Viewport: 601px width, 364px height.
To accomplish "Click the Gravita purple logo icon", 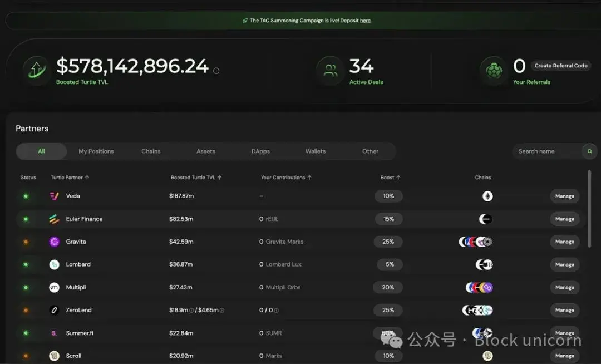I will coord(54,242).
